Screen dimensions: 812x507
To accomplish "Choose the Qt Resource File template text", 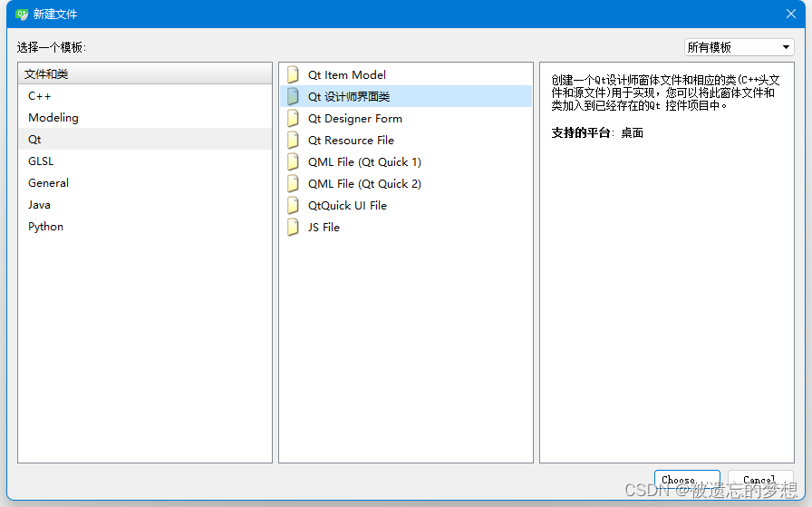I will tap(351, 141).
